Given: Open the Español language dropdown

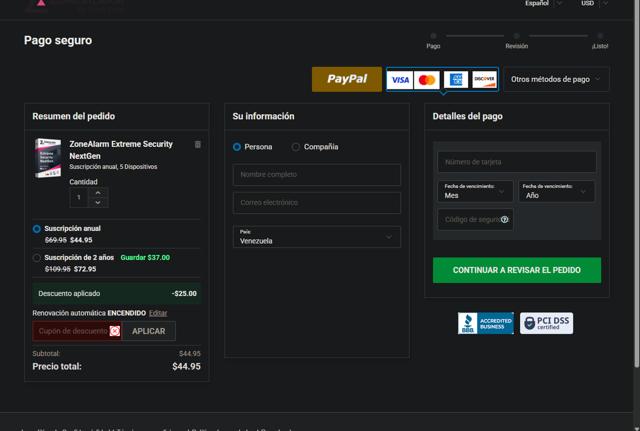Looking at the screenshot, I should (543, 3).
